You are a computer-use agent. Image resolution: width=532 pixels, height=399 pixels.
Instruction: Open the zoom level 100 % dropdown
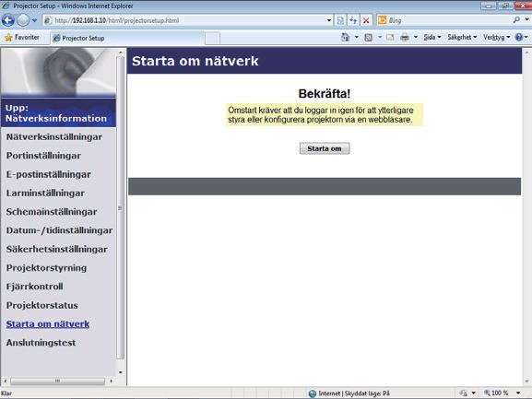pyautogui.click(x=518, y=393)
